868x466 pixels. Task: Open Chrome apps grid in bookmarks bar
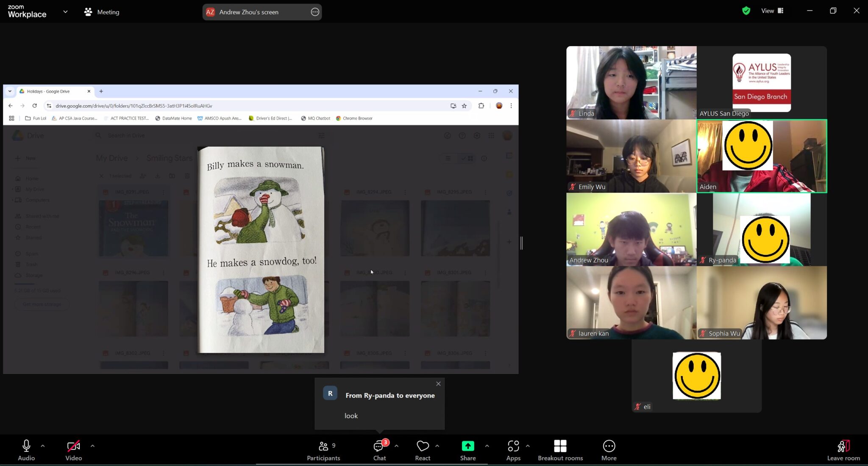11,118
